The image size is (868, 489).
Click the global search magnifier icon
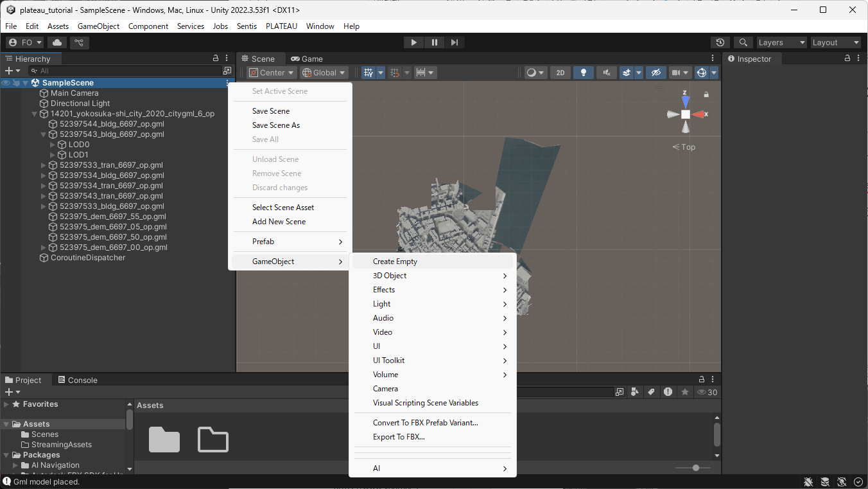click(743, 42)
